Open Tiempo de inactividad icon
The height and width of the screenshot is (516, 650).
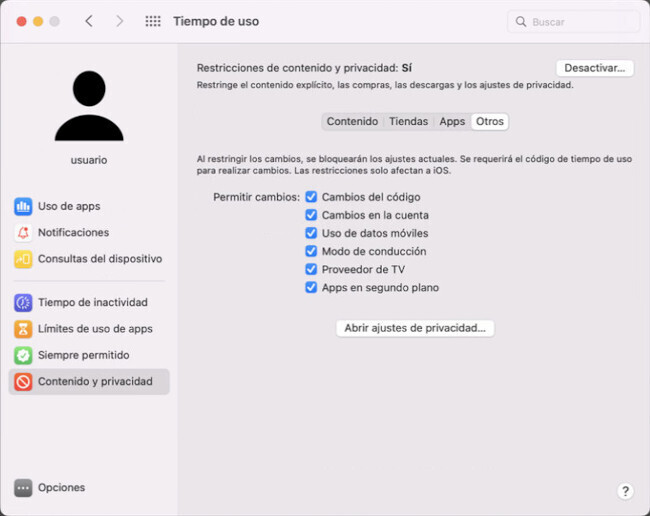click(23, 302)
